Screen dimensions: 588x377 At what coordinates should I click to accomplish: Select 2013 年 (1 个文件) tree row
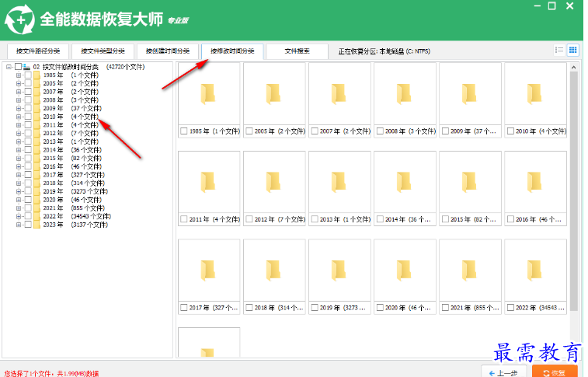[71, 141]
